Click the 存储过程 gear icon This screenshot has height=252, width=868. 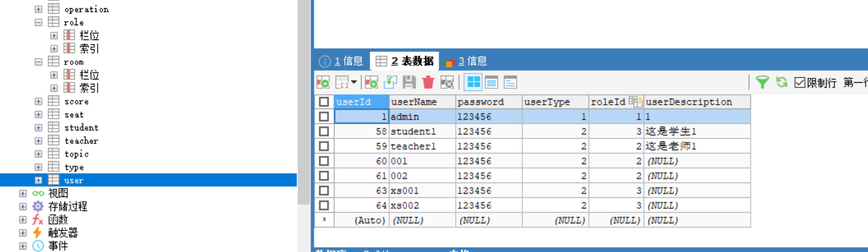point(38,207)
